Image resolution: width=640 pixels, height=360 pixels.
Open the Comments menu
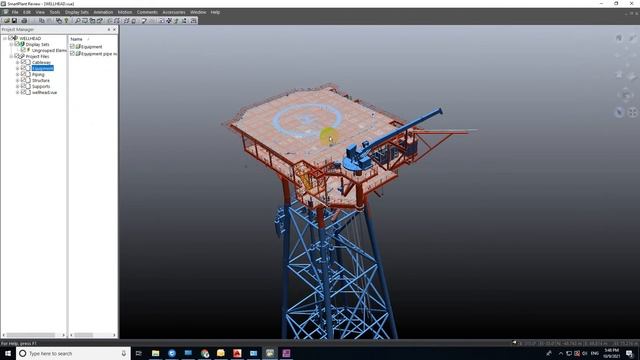point(147,12)
